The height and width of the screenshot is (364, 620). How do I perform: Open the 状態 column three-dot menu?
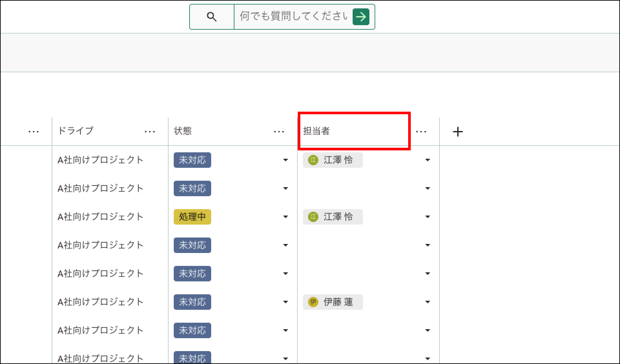[x=279, y=132]
